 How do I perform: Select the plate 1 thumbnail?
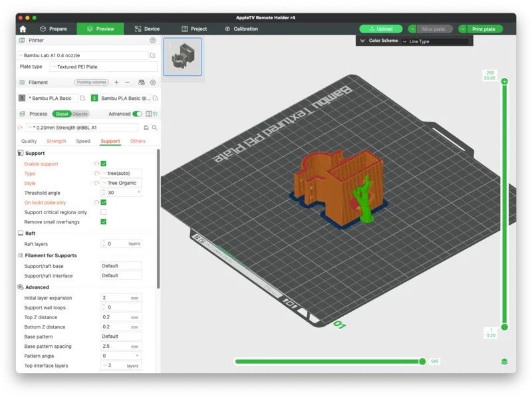[182, 57]
